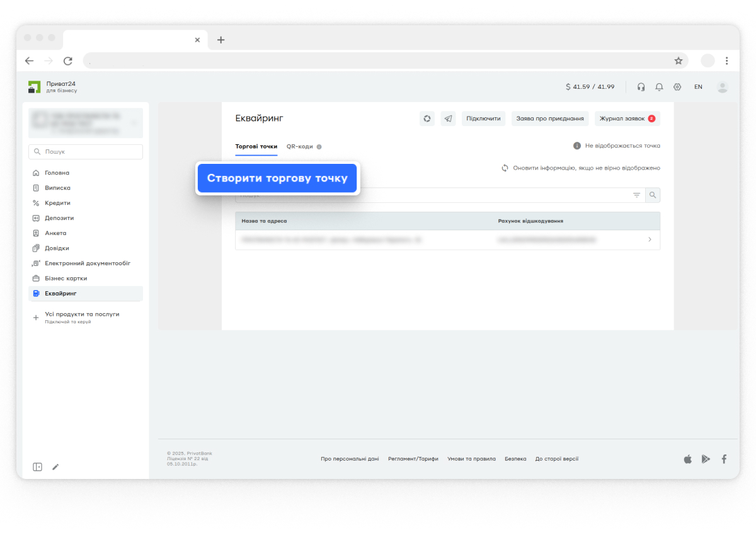Open the notifications bell
The image size is (756, 542).
tap(659, 87)
